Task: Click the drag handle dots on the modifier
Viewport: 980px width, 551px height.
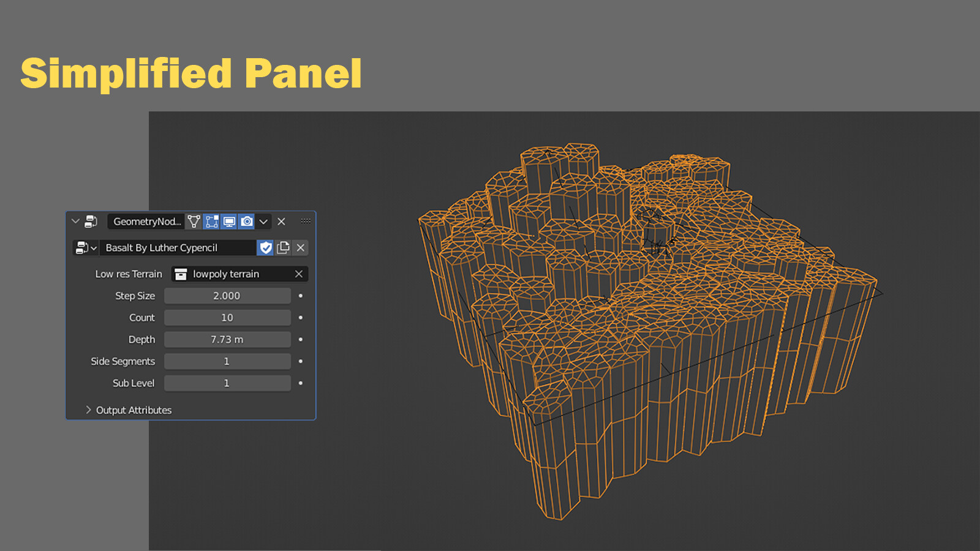Action: 305,222
